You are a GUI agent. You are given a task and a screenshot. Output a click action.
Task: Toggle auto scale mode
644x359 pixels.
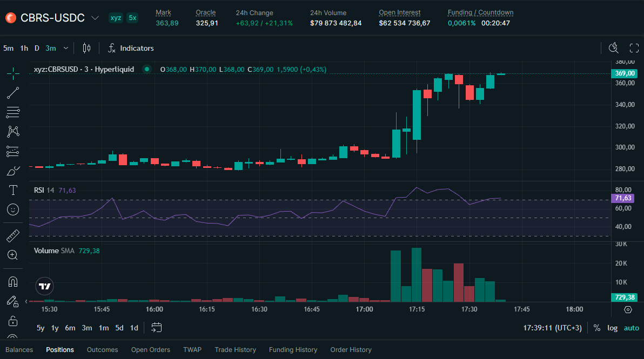tap(631, 328)
